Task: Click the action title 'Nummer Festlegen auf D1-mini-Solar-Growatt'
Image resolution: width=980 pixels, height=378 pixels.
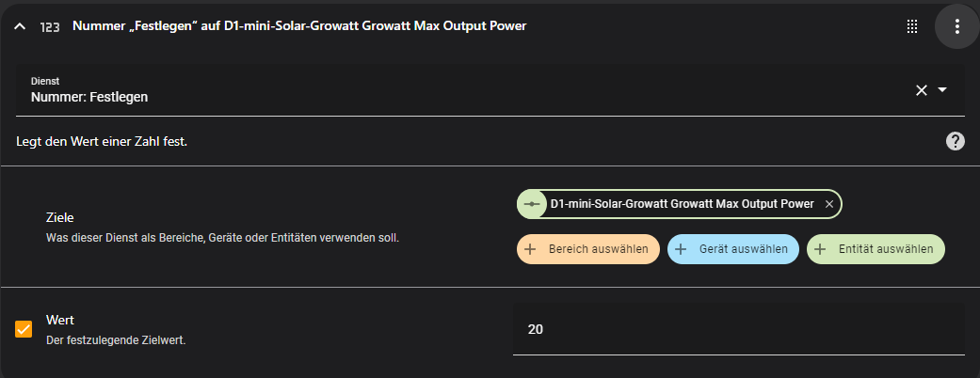Action: (299, 26)
